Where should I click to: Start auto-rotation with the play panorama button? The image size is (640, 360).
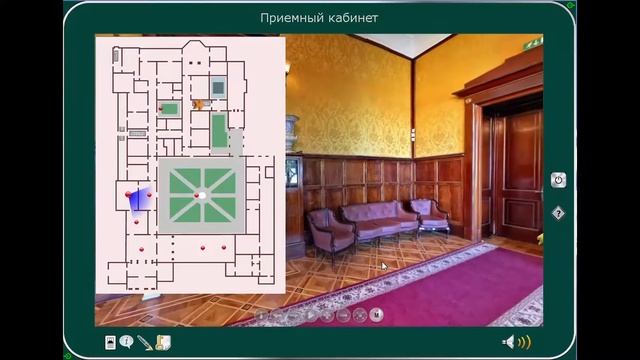coord(311,315)
